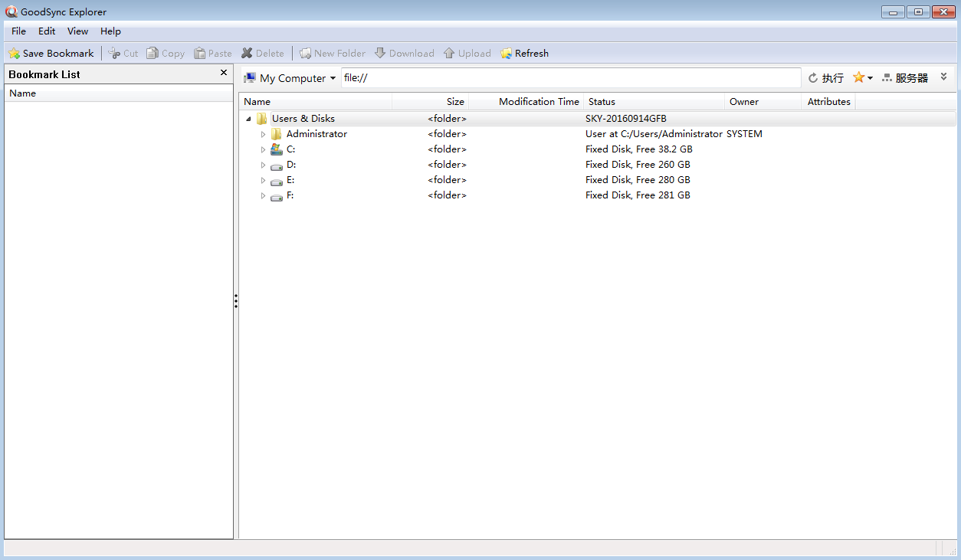Open the favorites star menu

[x=863, y=78]
